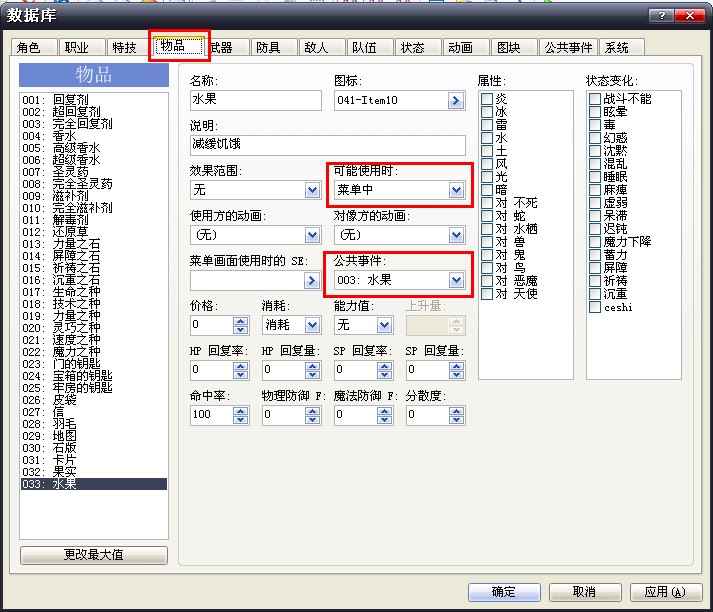The height and width of the screenshot is (612, 713).
Task: Toggle the 麻痺 state change checkbox
Action: coord(595,190)
